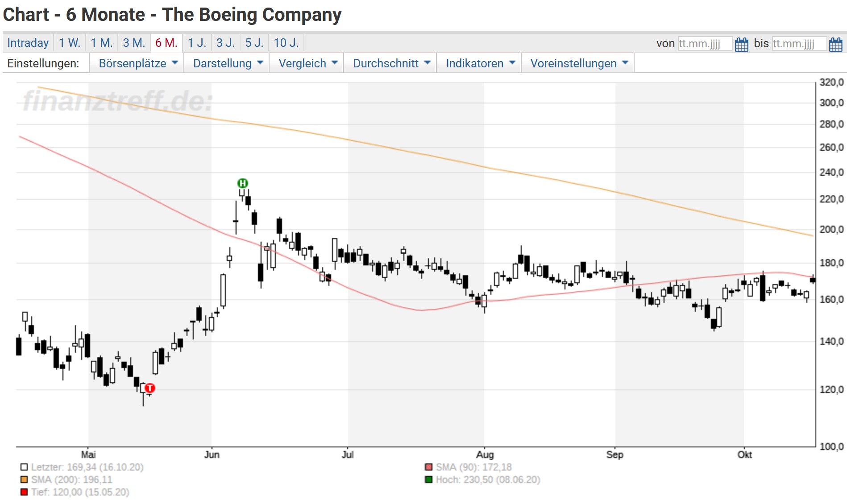Click the green H high marker
Viewport: 847px width, 504px height.
[x=242, y=183]
